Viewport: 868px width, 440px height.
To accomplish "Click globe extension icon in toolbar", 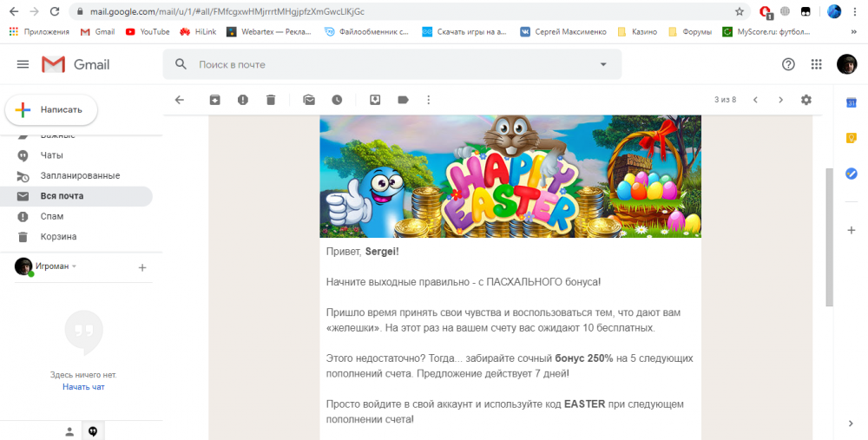I will (785, 11).
